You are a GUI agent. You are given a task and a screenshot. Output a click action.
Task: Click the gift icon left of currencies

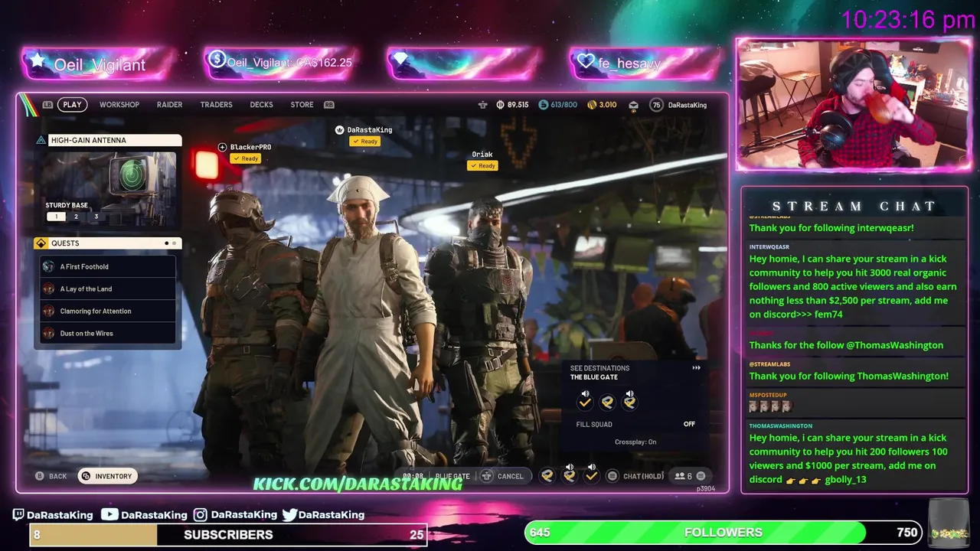[482, 105]
